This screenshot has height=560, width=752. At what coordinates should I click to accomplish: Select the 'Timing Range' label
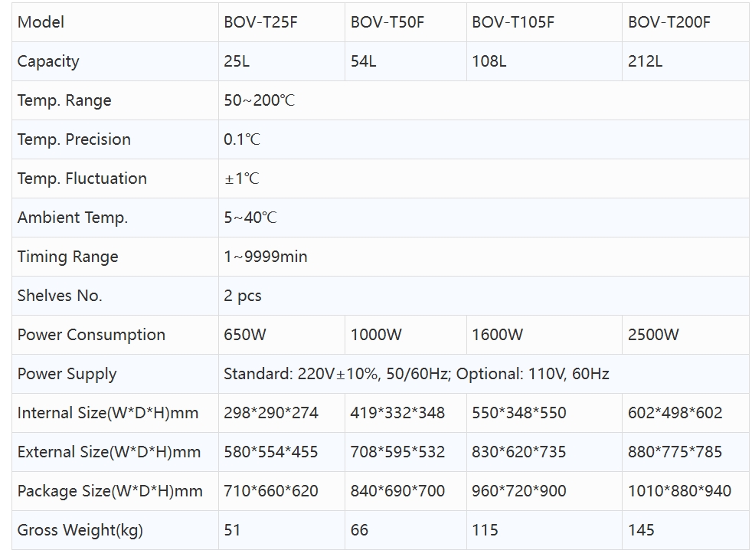(67, 257)
